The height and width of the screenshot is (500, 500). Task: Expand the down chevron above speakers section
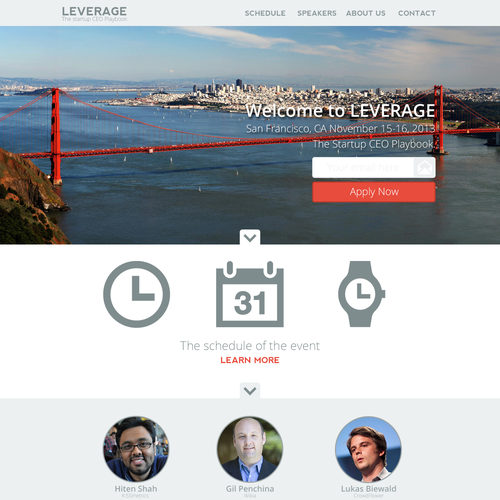click(x=250, y=390)
